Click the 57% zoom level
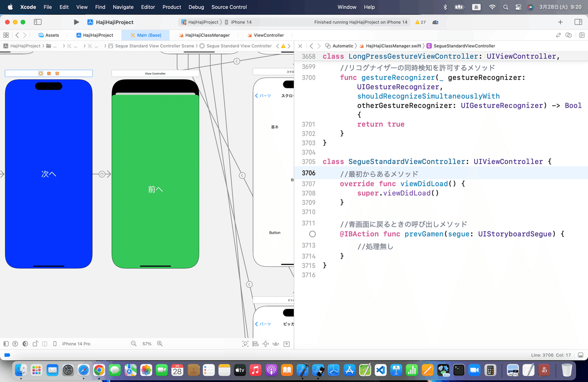588x382 pixels. click(x=147, y=344)
